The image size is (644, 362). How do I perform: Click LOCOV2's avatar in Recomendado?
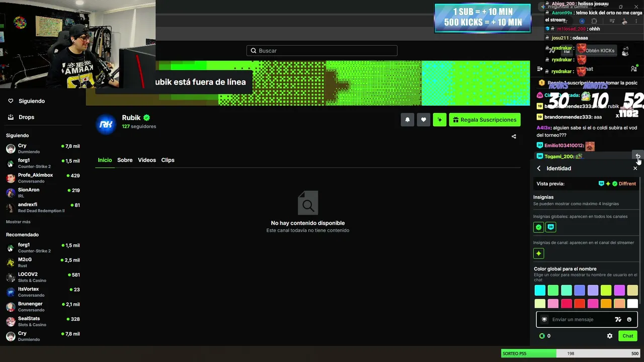tap(11, 277)
